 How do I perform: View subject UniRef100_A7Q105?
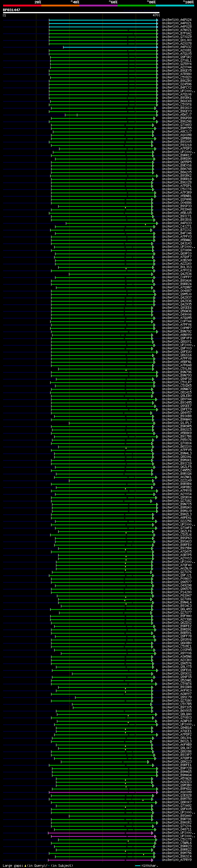pyautogui.click(x=176, y=54)
